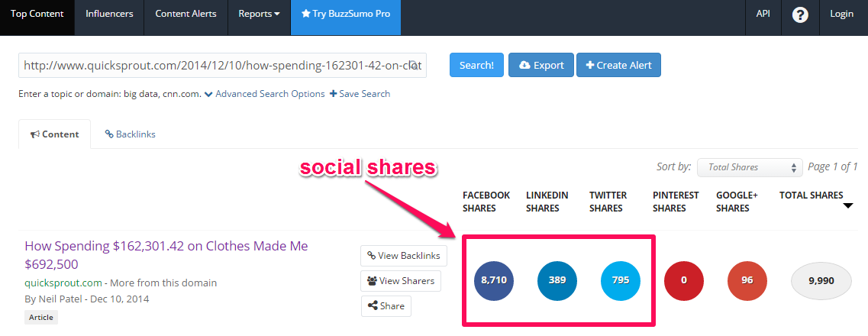Open the Sort by Total Shares dropdown

click(x=750, y=167)
